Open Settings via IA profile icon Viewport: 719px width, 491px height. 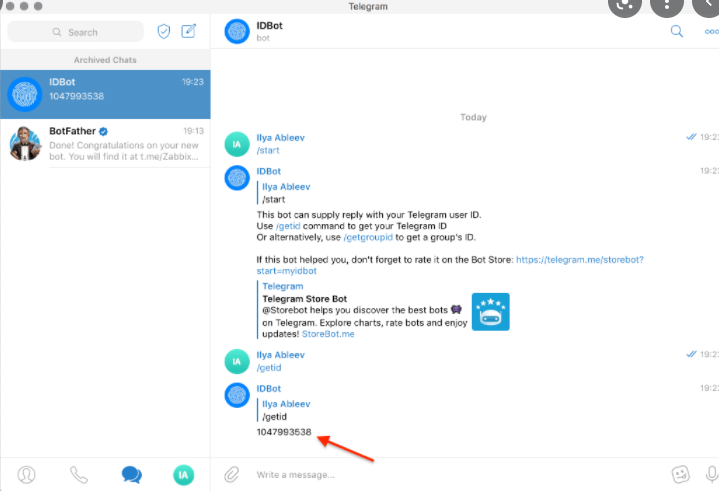pyautogui.click(x=183, y=475)
